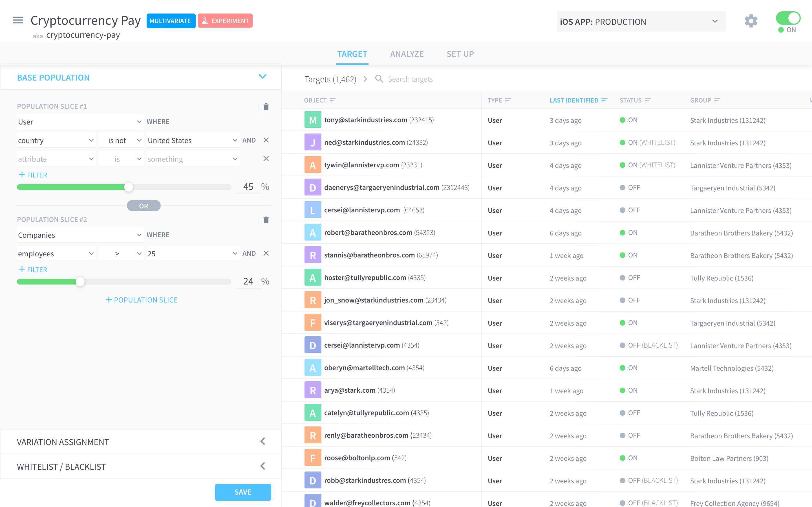
Task: Click the search targets magnifier icon
Action: coord(379,79)
